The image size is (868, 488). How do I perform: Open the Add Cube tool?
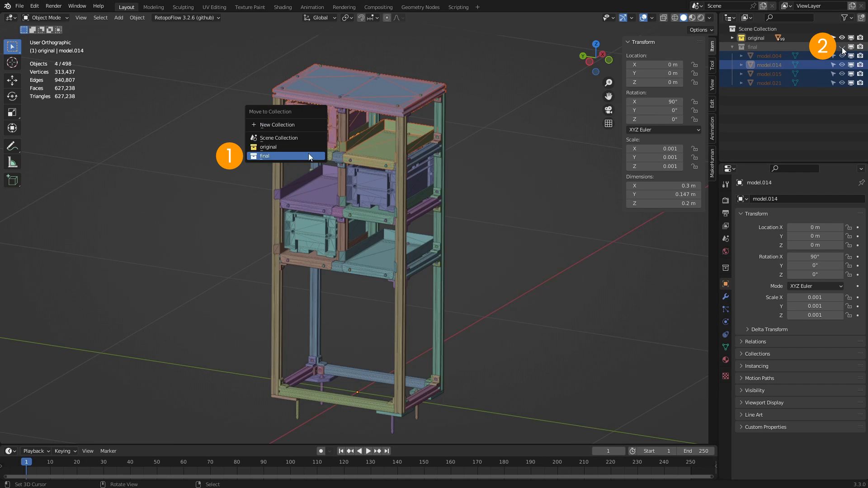(x=12, y=180)
